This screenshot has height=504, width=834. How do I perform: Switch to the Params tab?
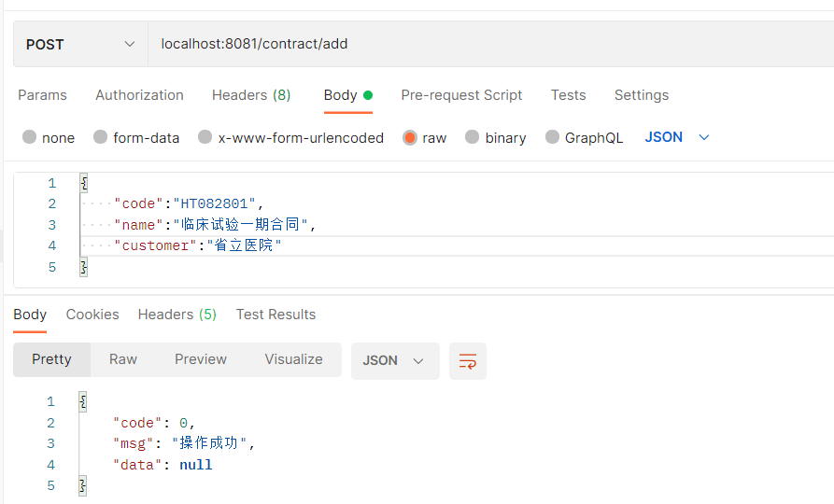tap(42, 95)
